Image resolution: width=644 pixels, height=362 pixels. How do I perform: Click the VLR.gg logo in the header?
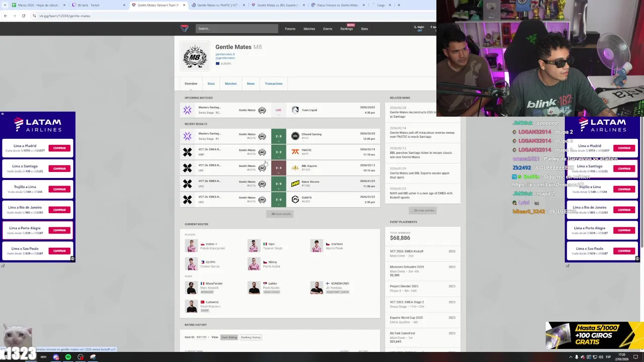pos(184,29)
